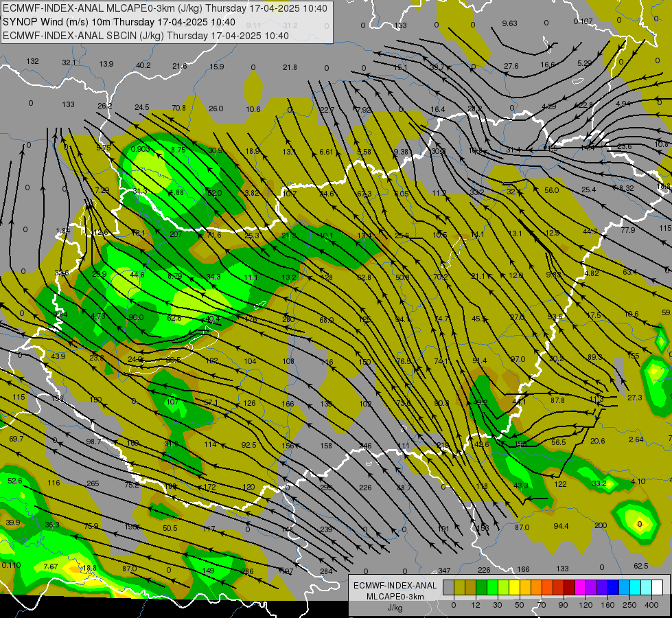This screenshot has width=672, height=618.
Task: Click the map value 286
Action: [x=247, y=571]
